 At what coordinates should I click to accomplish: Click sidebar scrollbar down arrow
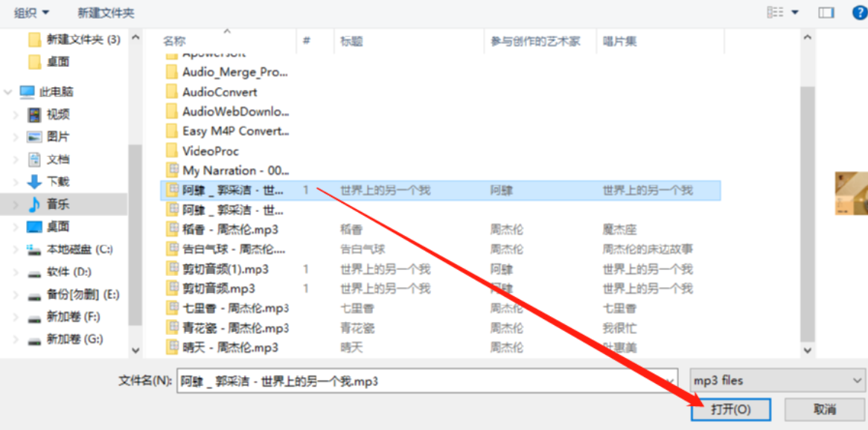(x=135, y=350)
